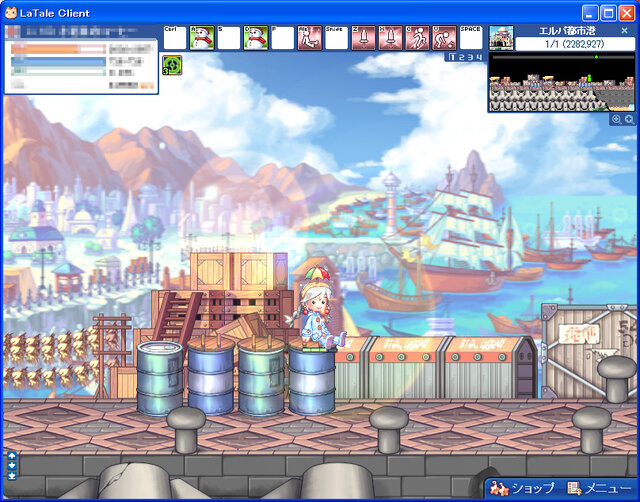This screenshot has width=640, height=502.
Task: Click the empty Ctrl hotkey slot
Action: click(175, 38)
